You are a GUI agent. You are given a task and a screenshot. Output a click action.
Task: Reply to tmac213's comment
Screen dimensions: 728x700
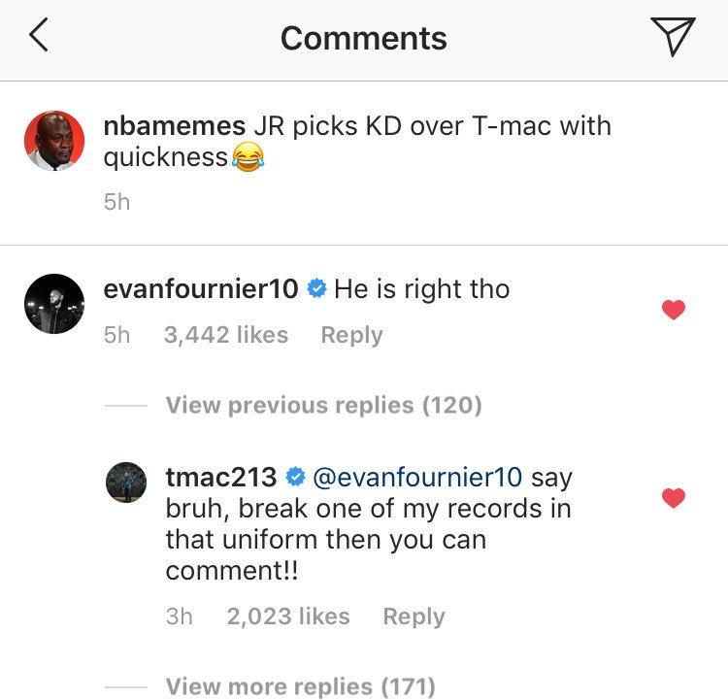click(x=414, y=617)
